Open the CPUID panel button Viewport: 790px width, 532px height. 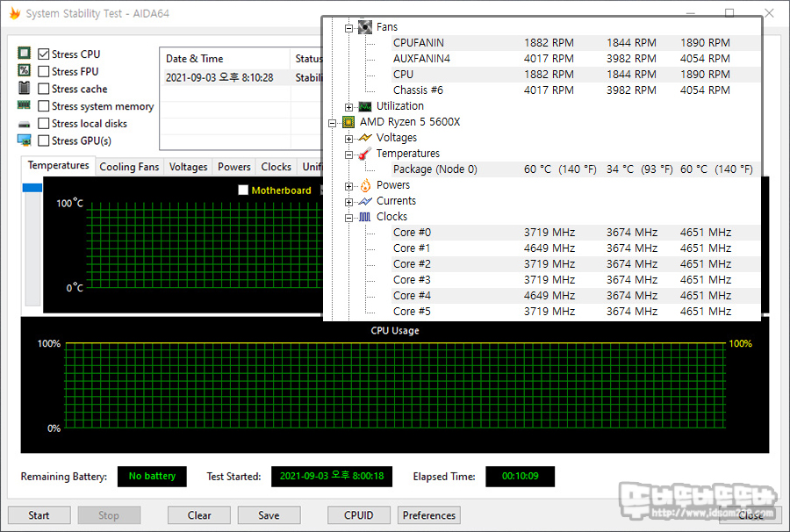(359, 515)
